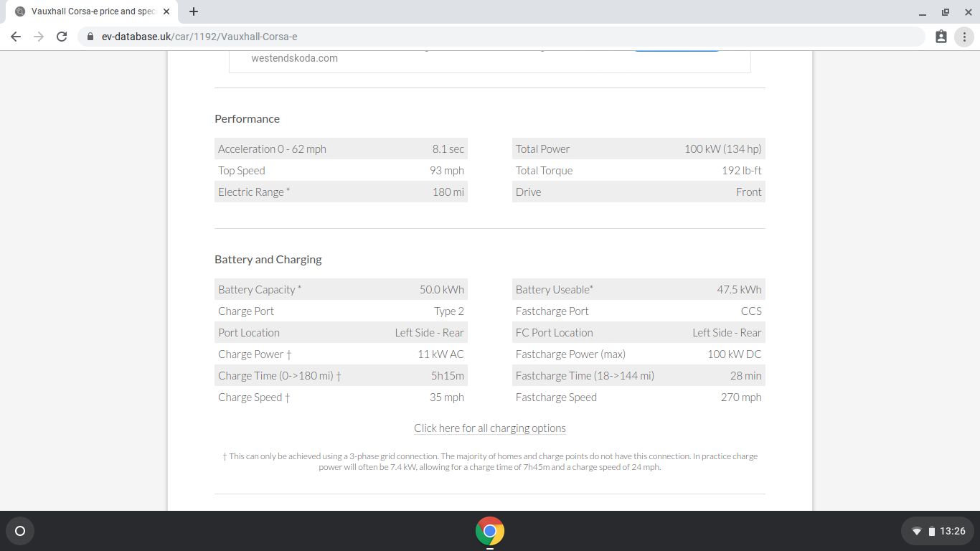Select the 8.1 sec value
The image size is (980, 551).
pyautogui.click(x=448, y=149)
